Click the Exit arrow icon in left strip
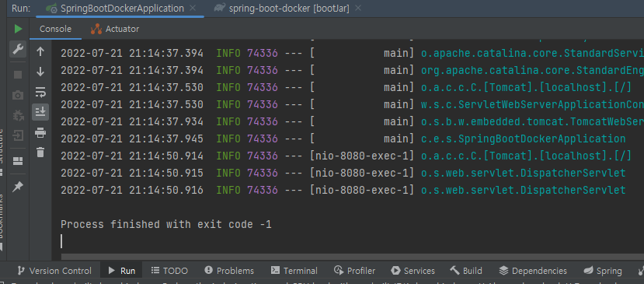Viewport: 644px width, 284px height. [18, 135]
